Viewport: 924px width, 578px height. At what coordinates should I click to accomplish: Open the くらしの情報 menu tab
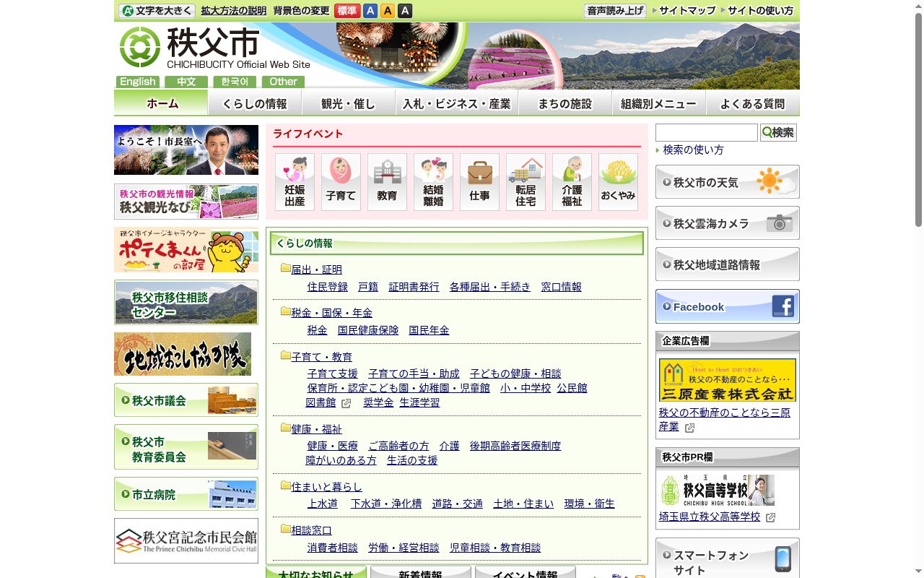[x=255, y=103]
